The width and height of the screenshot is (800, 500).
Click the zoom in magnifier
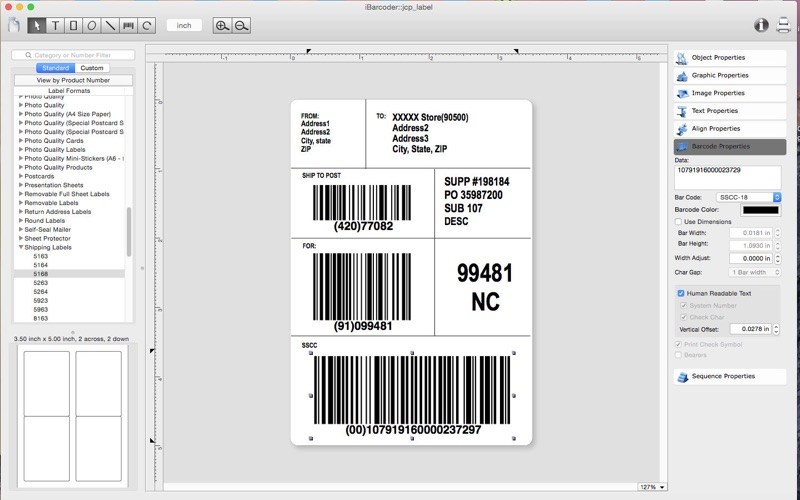[222, 25]
